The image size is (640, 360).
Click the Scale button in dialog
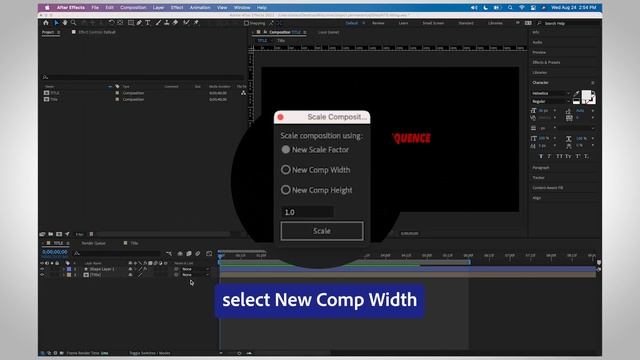pyautogui.click(x=322, y=231)
